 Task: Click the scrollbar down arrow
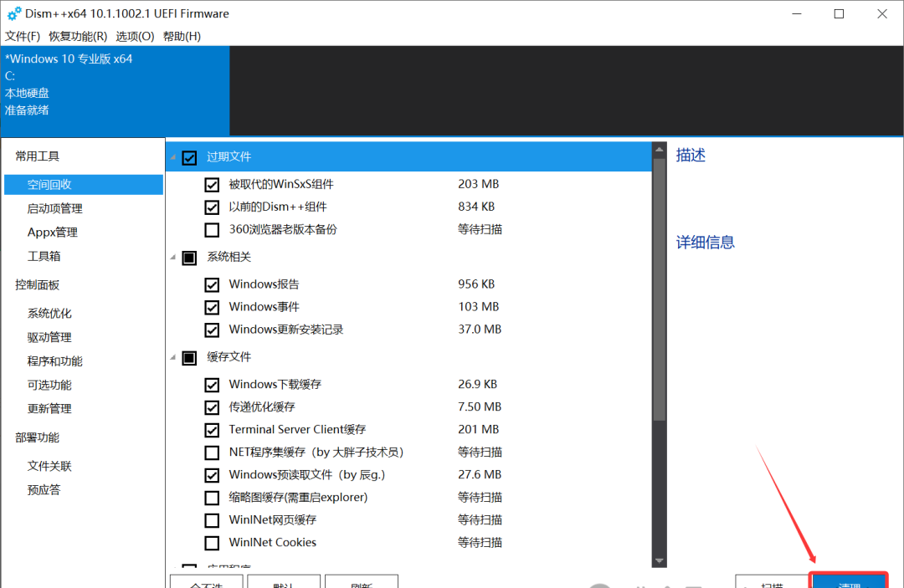[x=659, y=560]
